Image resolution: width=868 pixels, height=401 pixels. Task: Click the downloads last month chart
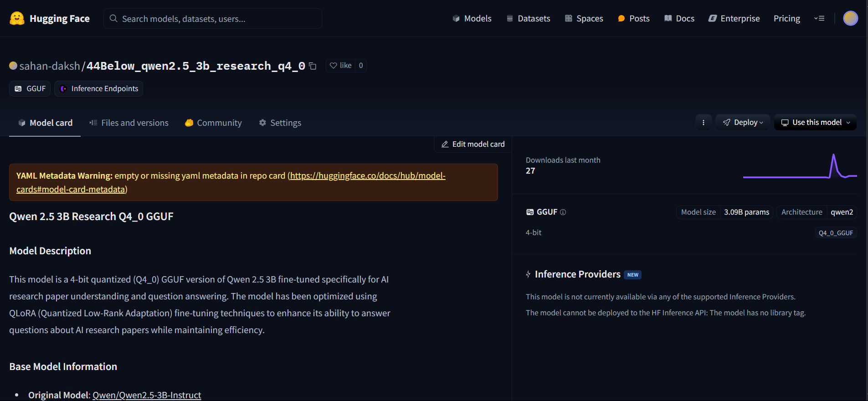point(800,167)
